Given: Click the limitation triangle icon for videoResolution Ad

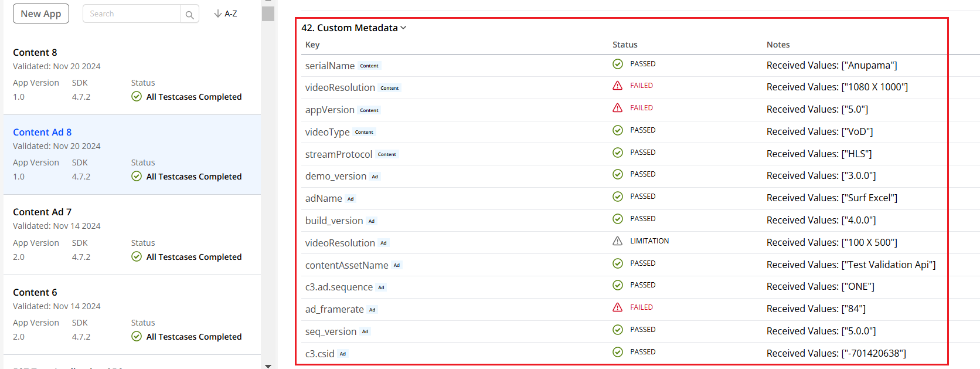Looking at the screenshot, I should tap(617, 241).
